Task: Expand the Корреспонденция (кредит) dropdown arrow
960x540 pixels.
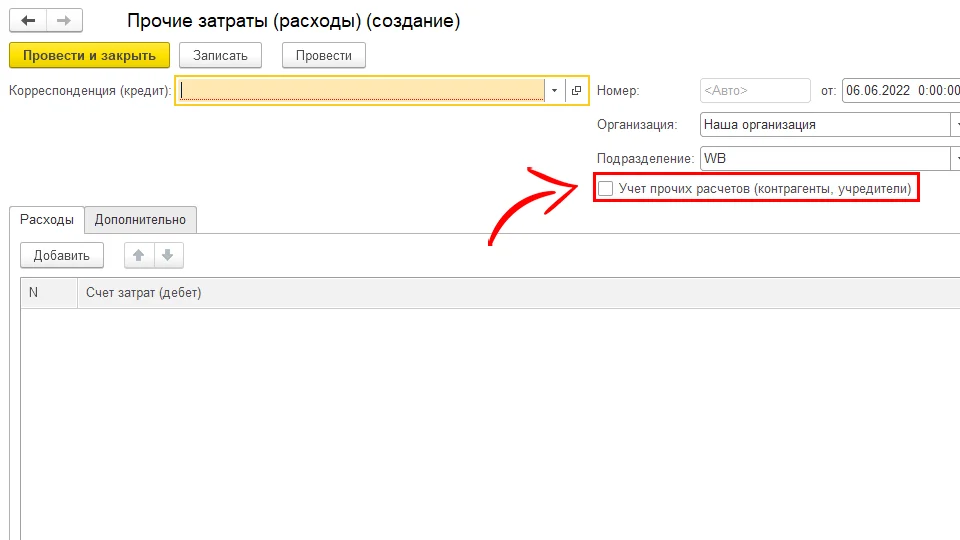Action: tap(554, 91)
